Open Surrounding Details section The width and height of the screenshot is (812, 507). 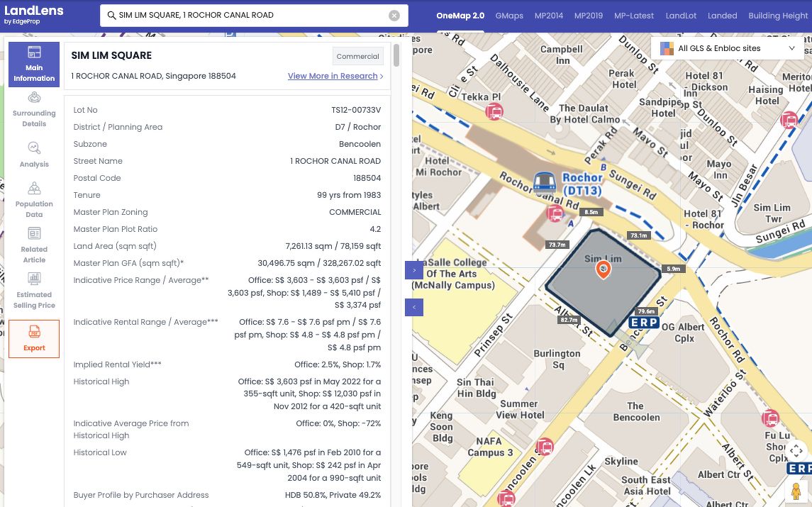(34, 110)
